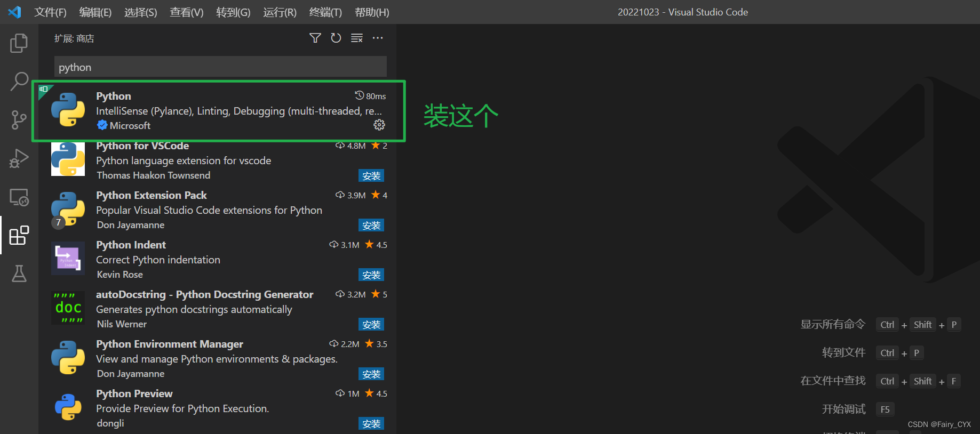The width and height of the screenshot is (980, 434).
Task: Click the Python Preview extension logo
Action: pos(68,407)
